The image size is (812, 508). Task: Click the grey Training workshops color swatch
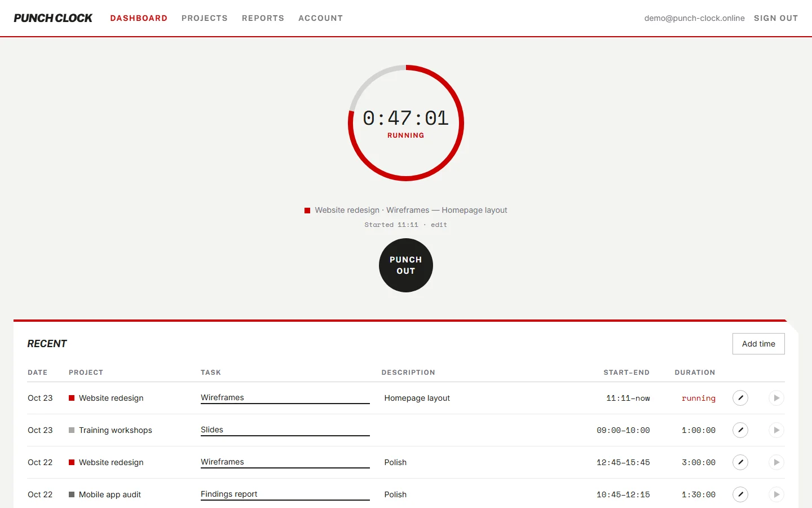[x=72, y=430]
